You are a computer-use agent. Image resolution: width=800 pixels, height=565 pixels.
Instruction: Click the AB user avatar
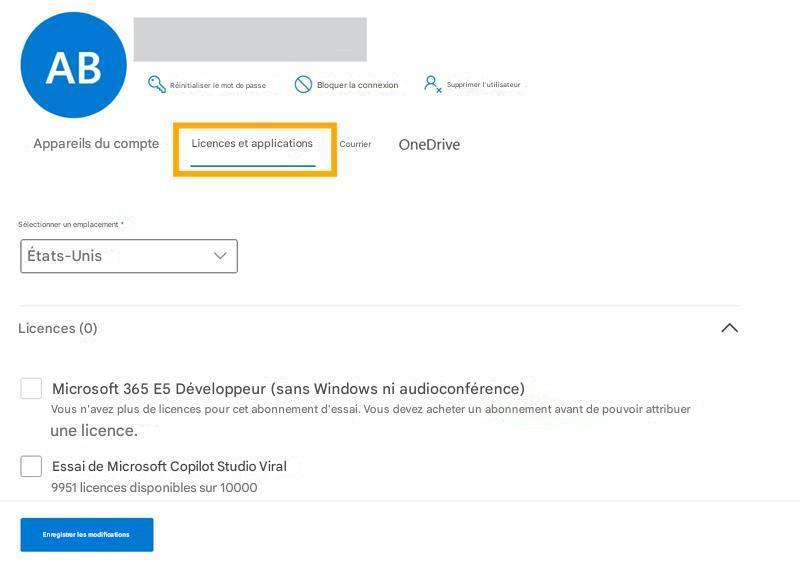(73, 65)
